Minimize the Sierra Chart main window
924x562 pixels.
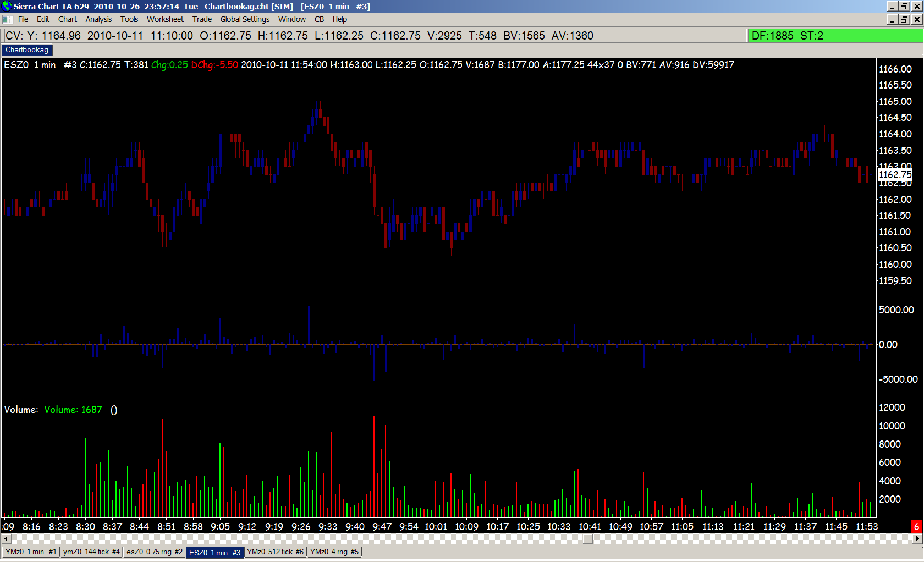[893, 6]
